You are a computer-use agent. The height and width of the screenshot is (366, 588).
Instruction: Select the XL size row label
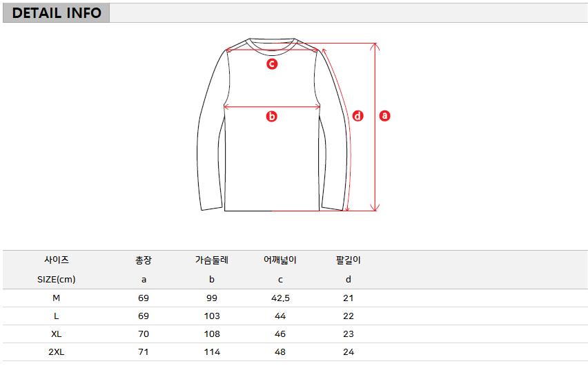pyautogui.click(x=57, y=334)
